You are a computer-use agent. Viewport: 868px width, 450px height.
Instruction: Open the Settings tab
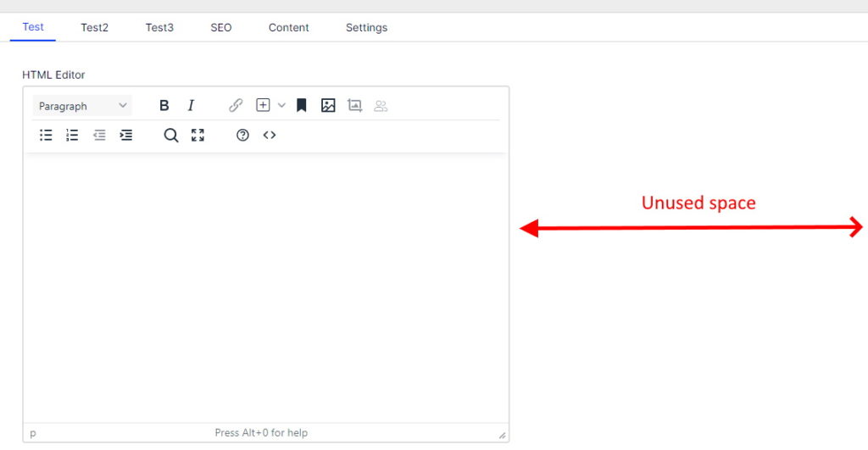tap(366, 28)
